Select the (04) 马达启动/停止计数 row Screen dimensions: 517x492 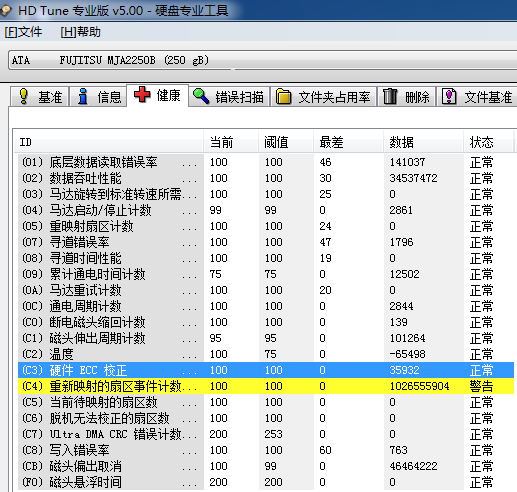pos(266,210)
